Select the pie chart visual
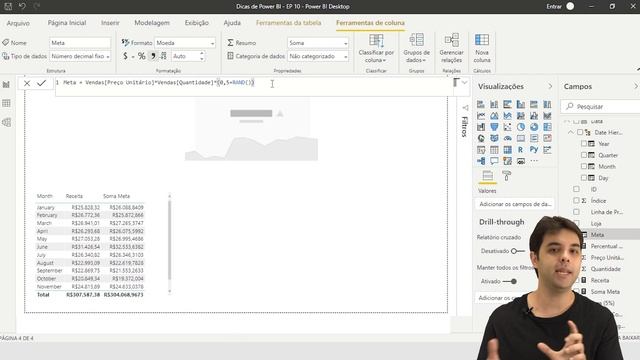Image resolution: width=640 pixels, height=360 pixels. (521, 127)
